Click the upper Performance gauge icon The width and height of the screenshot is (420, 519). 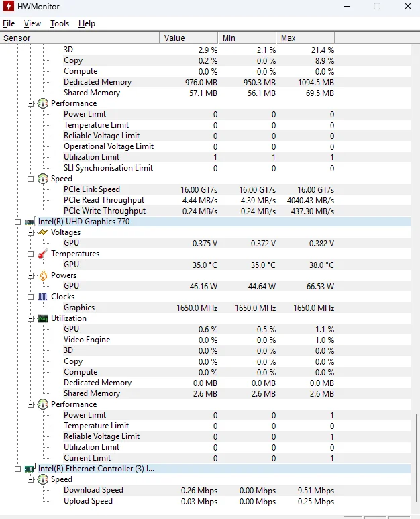pos(43,103)
